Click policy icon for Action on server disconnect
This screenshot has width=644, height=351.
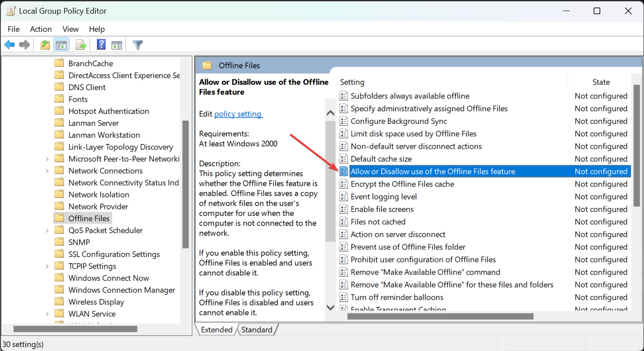tap(344, 234)
